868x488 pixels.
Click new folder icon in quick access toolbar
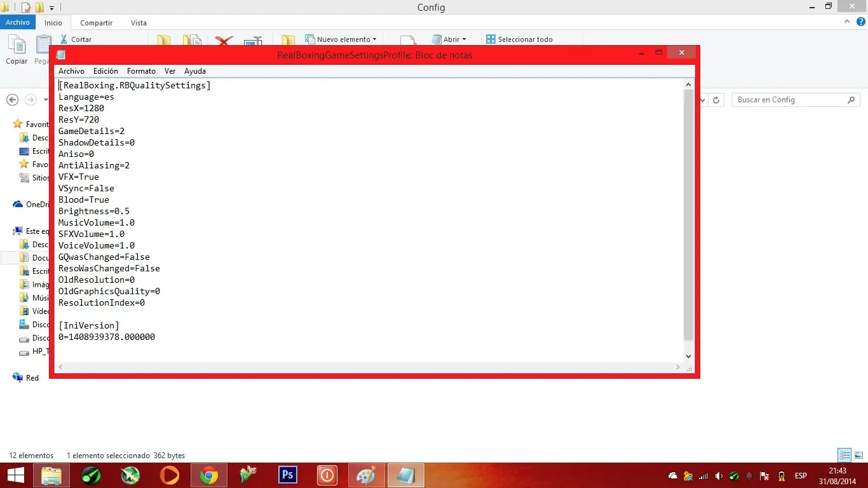click(39, 8)
